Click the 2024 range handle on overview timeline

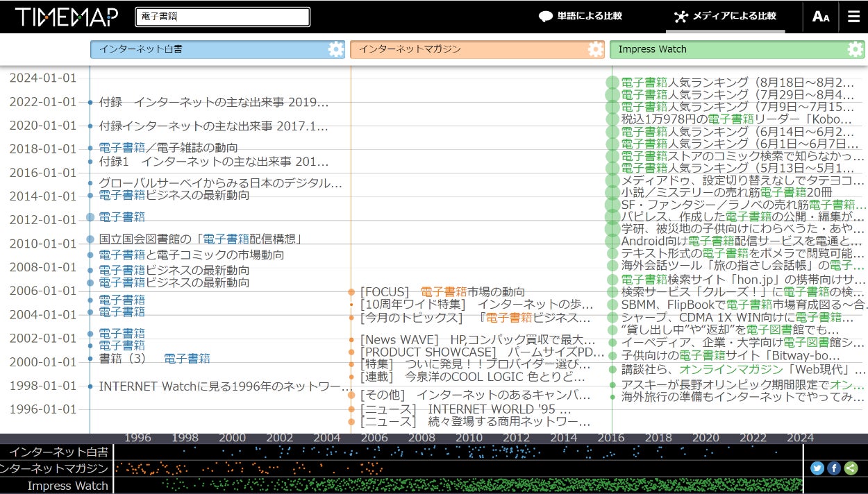803,468
